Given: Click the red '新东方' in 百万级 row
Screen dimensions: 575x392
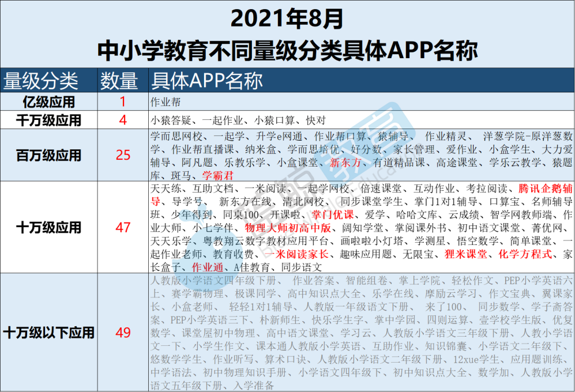Looking at the screenshot, I should click(345, 163).
